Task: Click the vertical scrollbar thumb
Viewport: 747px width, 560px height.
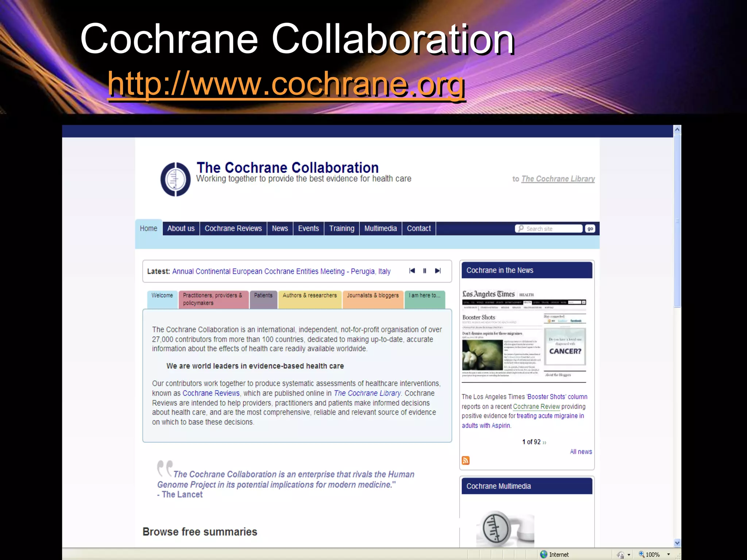Action: (x=677, y=221)
